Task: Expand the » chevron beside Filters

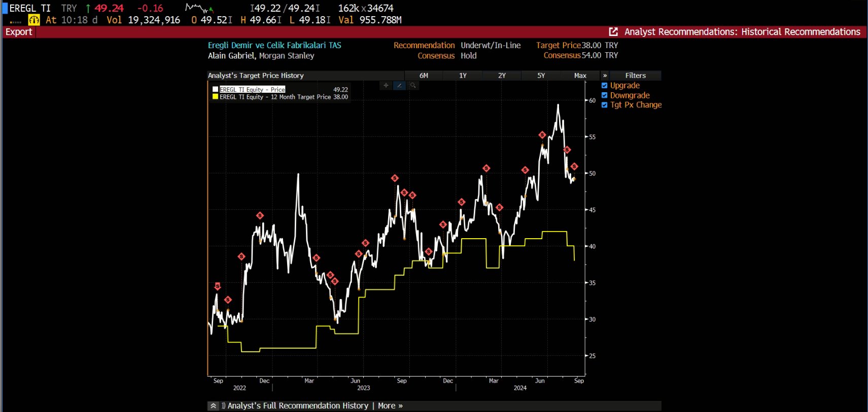Action: tap(605, 76)
